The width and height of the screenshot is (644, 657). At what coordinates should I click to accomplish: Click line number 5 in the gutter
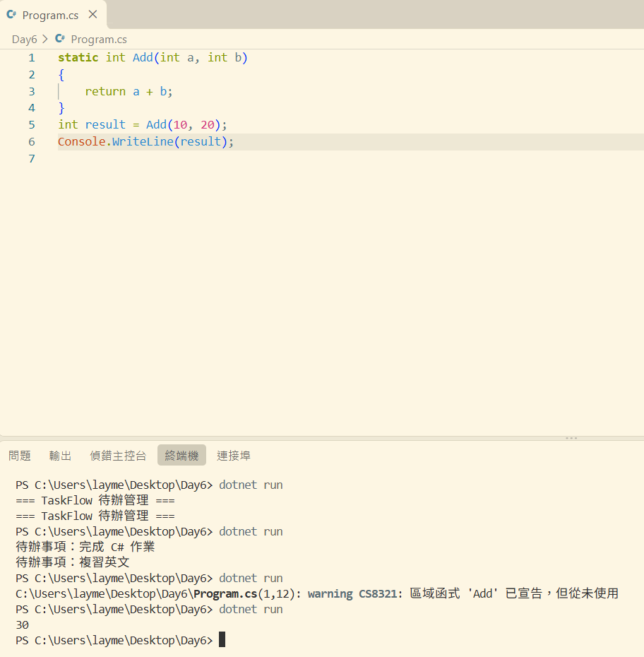(32, 125)
